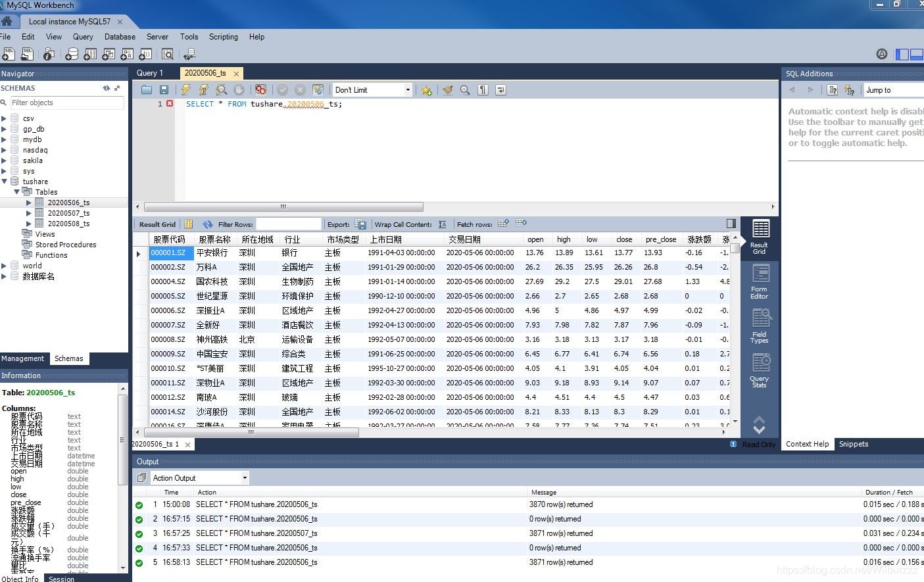924x582 pixels.
Task: Create a new table icon
Action: click(90, 54)
